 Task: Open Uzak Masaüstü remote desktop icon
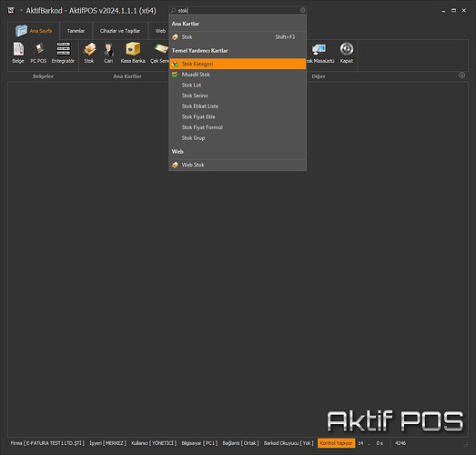tap(319, 53)
